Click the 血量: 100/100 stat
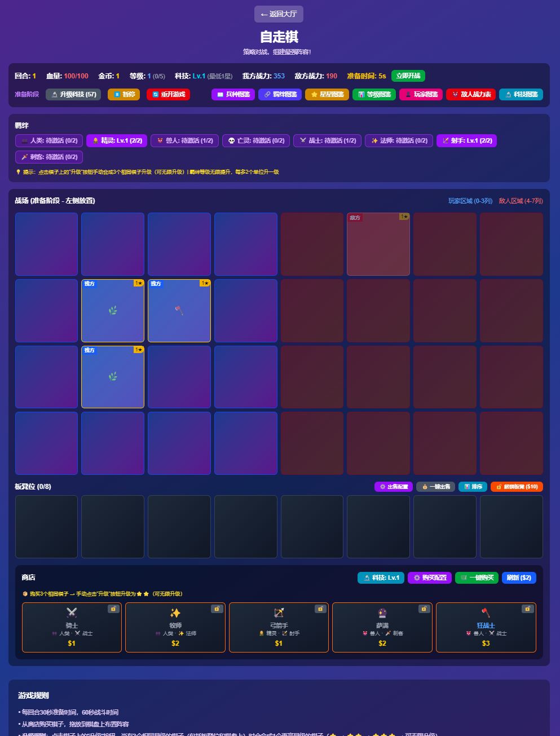The image size is (560, 736). click(x=67, y=76)
